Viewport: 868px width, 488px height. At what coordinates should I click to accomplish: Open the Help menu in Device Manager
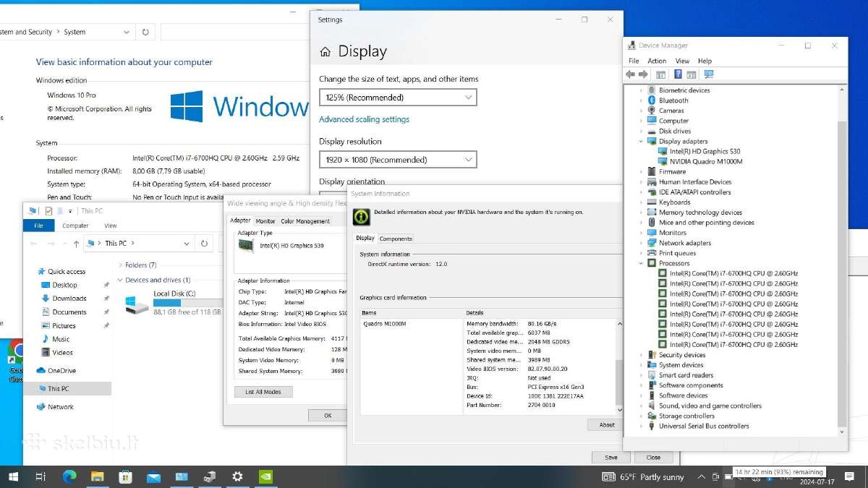(705, 61)
